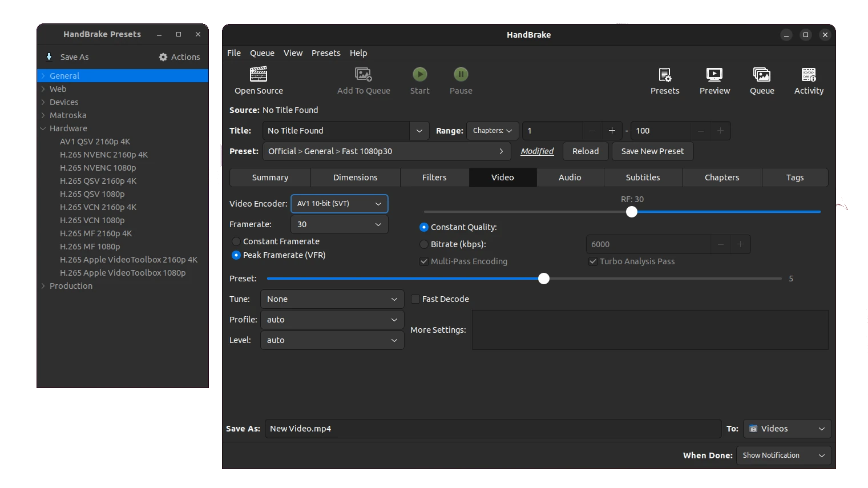Open the View menu
This screenshot has width=868, height=488.
tap(293, 53)
